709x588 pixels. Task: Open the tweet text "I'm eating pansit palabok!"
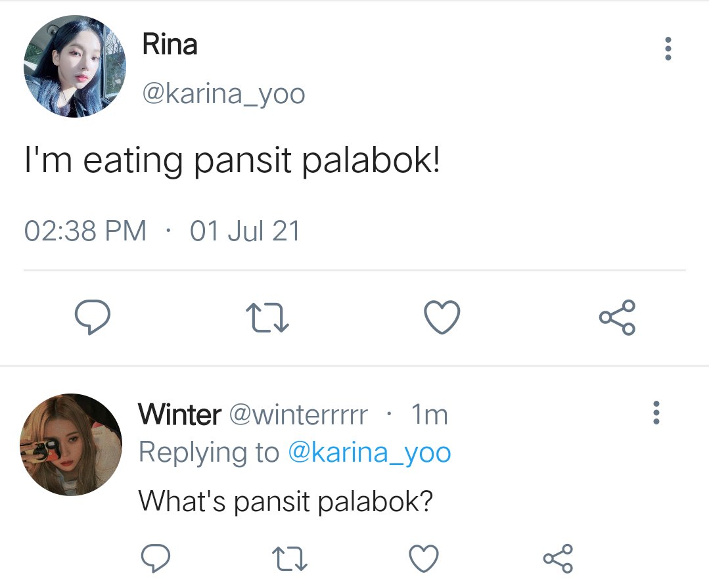233,161
